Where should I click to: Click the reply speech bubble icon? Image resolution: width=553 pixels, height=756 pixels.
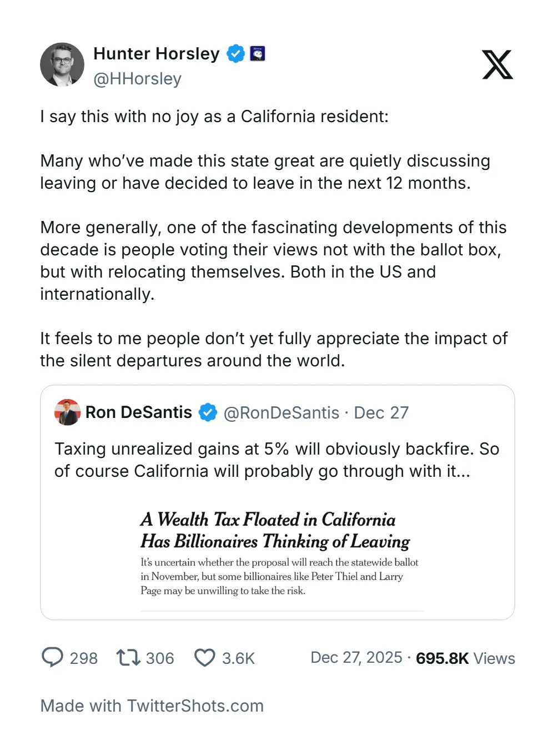(53, 658)
